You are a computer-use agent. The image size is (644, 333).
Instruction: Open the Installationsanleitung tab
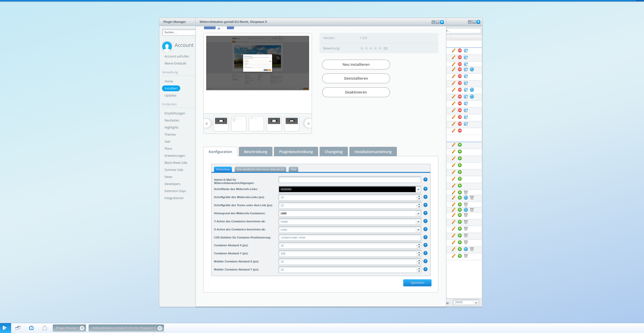373,152
